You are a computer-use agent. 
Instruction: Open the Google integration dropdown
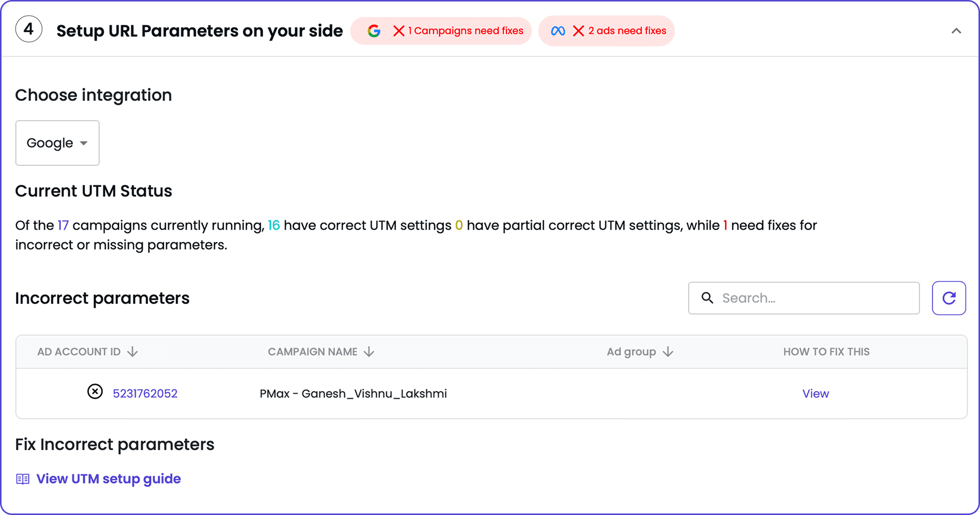tap(57, 143)
